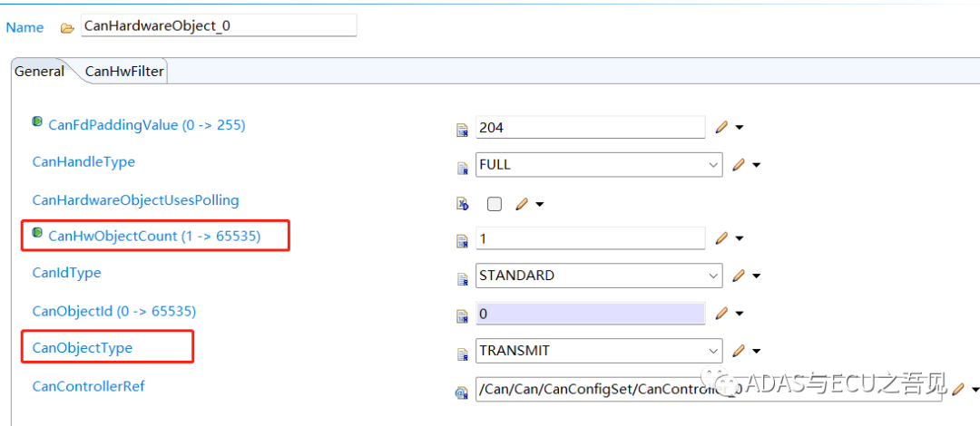Click green marker icon beside CanHwObjectCount label
The width and height of the screenshot is (980, 426).
(x=38, y=234)
